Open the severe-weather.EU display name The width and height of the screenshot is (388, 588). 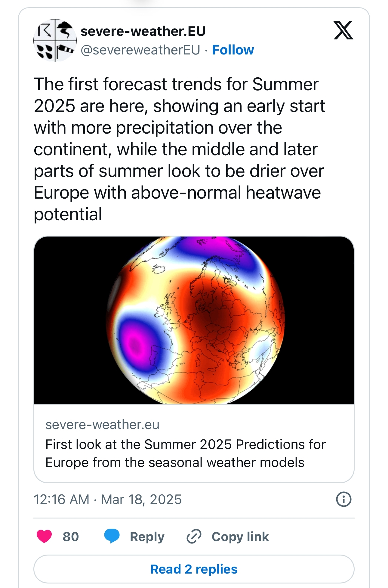click(x=143, y=31)
